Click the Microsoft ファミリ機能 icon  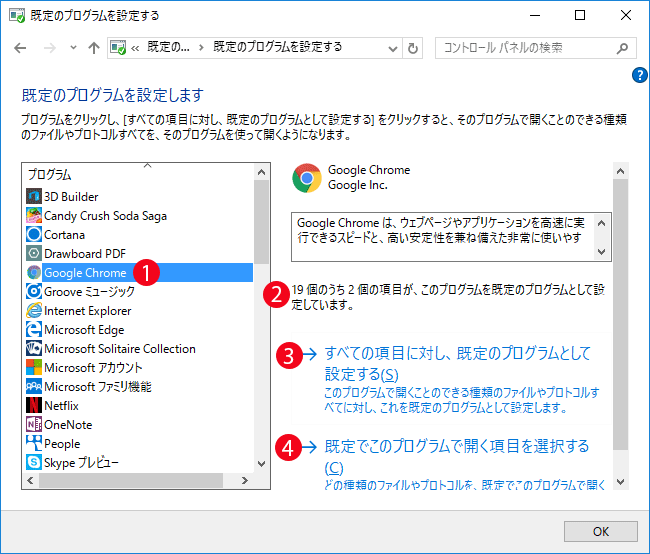point(34,386)
